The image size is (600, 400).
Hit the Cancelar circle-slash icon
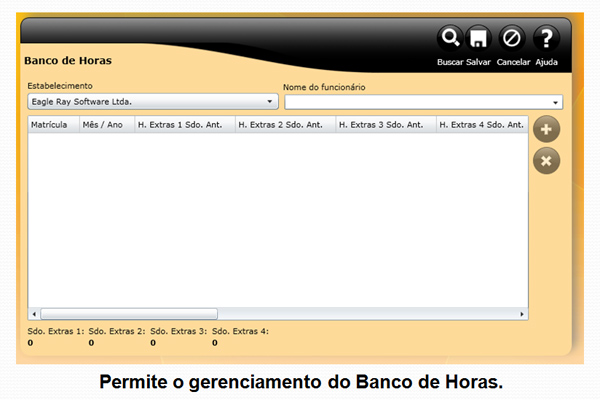tap(512, 39)
